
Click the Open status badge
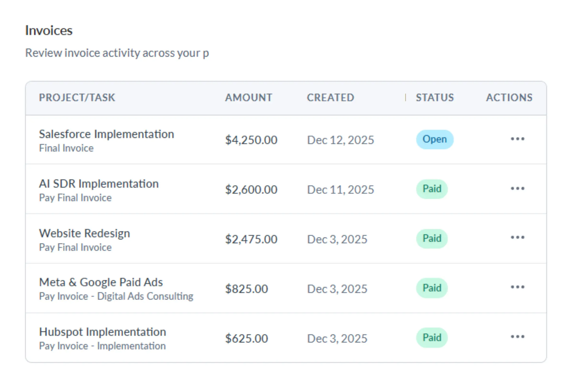434,139
